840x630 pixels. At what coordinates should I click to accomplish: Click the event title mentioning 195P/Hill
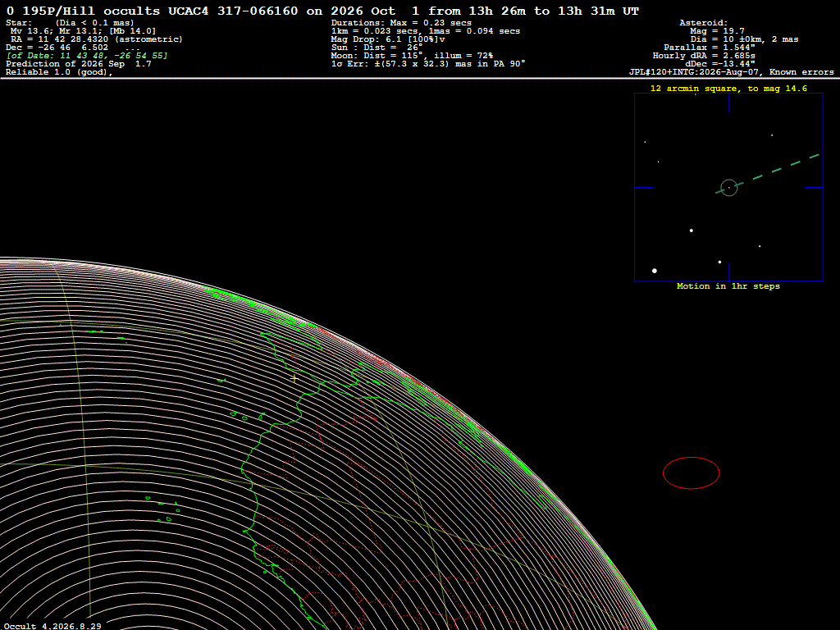click(322, 11)
